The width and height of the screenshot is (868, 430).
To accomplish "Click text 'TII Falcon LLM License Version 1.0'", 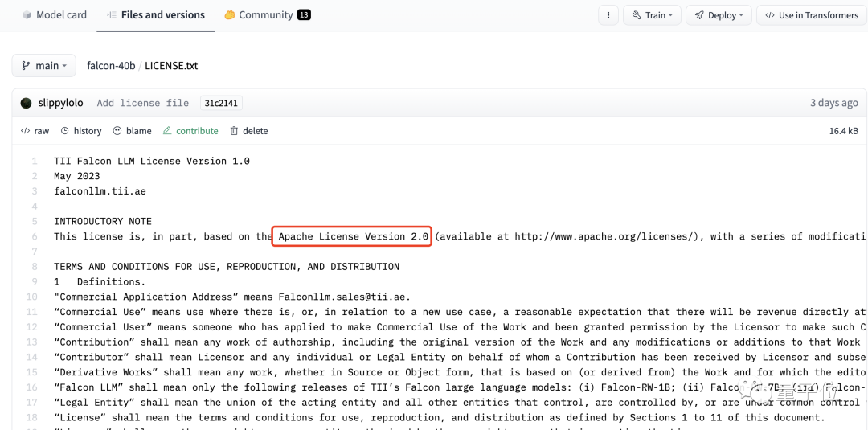I will [152, 161].
